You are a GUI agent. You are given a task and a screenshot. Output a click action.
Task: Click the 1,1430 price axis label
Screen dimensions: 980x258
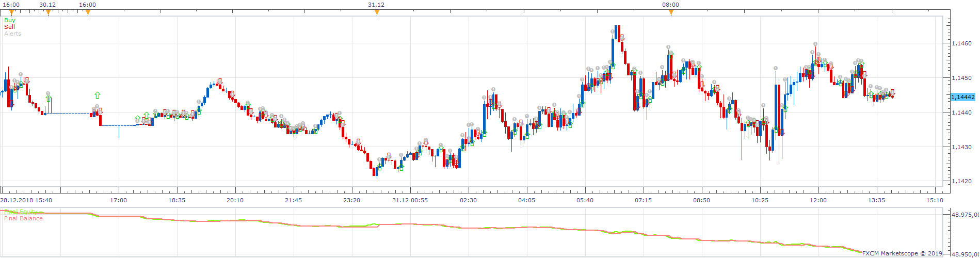(961, 147)
